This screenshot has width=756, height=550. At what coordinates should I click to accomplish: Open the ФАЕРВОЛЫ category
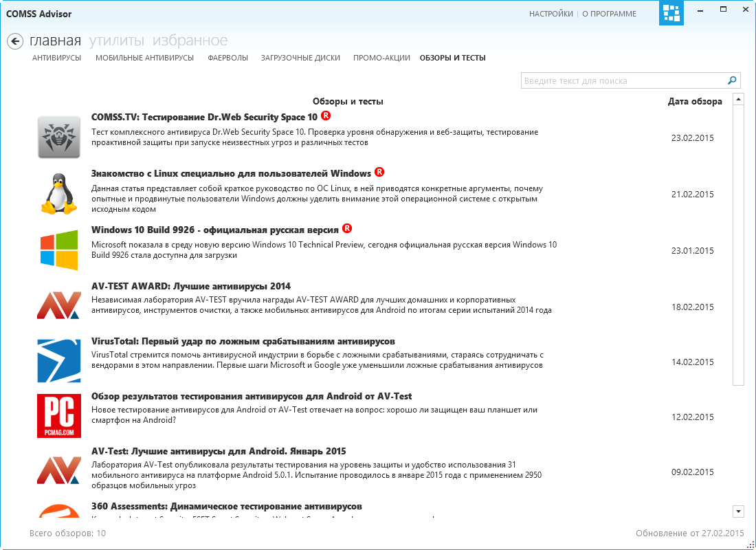(227, 58)
